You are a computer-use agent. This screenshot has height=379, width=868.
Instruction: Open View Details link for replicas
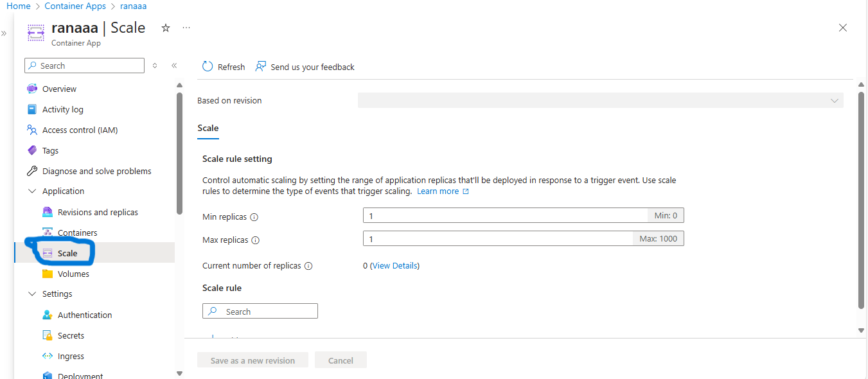[x=394, y=265]
